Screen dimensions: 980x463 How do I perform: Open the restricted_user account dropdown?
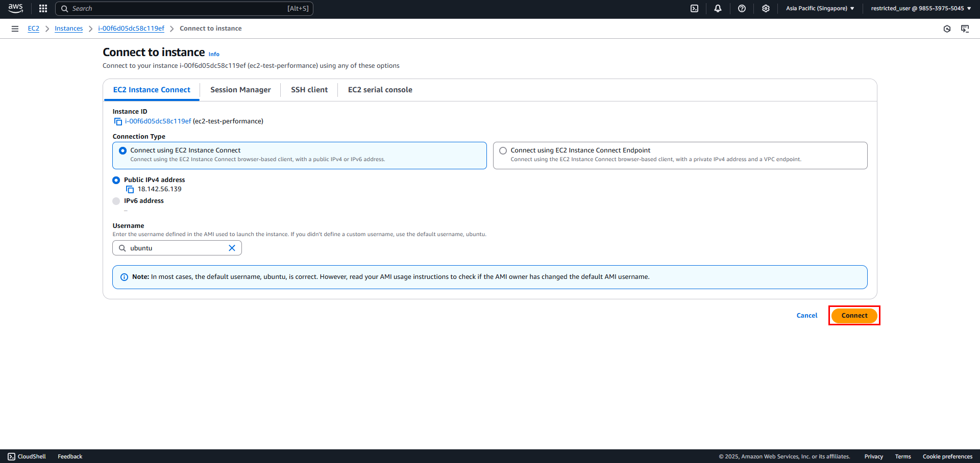pyautogui.click(x=921, y=8)
